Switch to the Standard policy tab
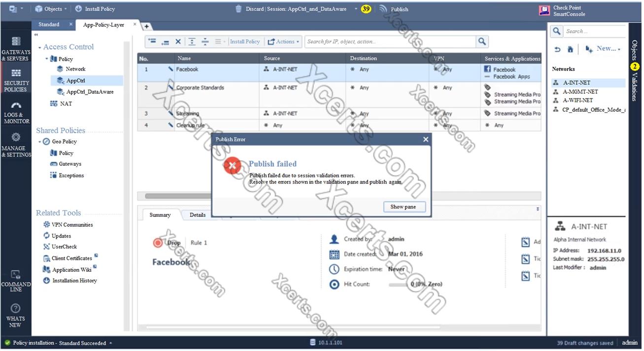The height and width of the screenshot is (351, 644). 49,25
